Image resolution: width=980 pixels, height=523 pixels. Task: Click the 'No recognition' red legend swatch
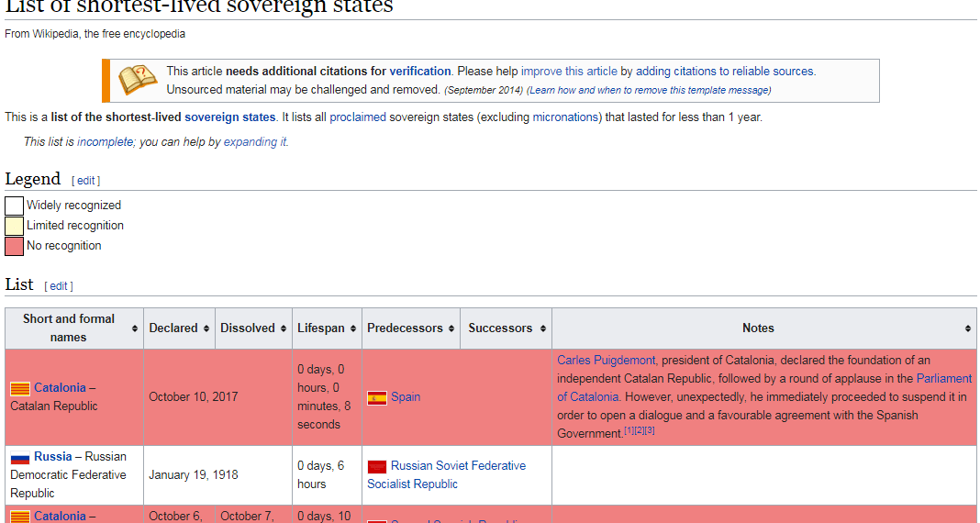click(x=14, y=246)
